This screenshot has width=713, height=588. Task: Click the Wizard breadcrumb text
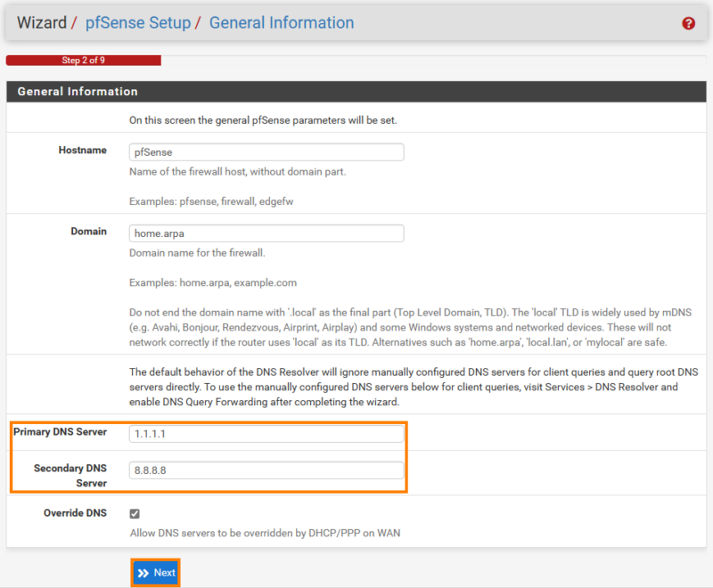click(x=42, y=23)
